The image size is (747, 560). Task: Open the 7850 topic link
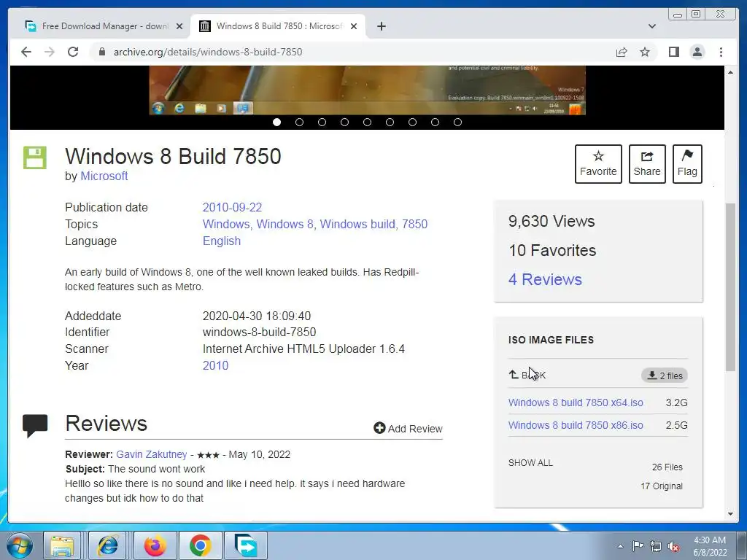[x=414, y=225]
